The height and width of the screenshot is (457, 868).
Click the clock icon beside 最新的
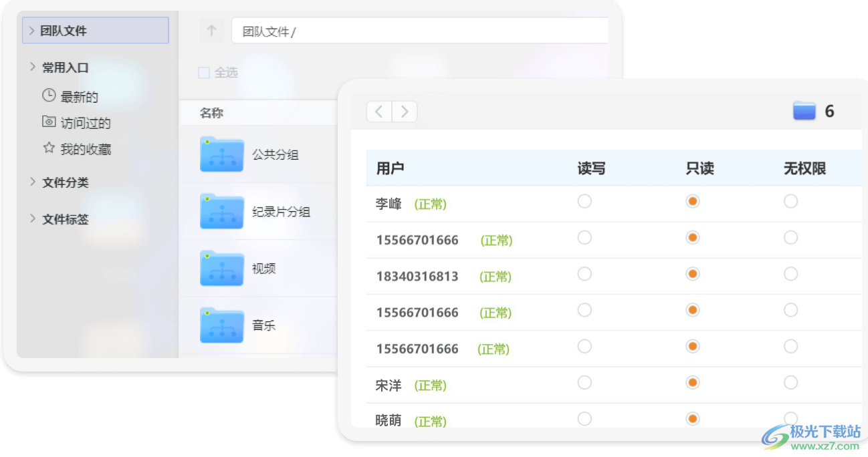49,96
